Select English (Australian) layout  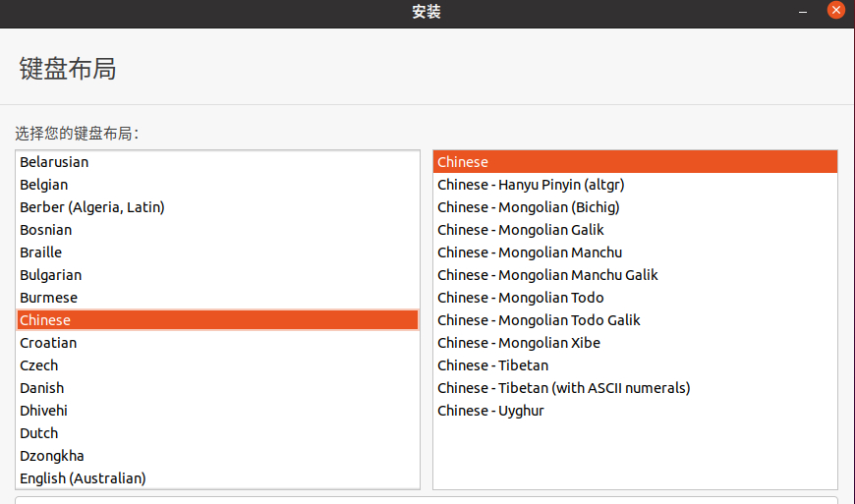(217, 478)
